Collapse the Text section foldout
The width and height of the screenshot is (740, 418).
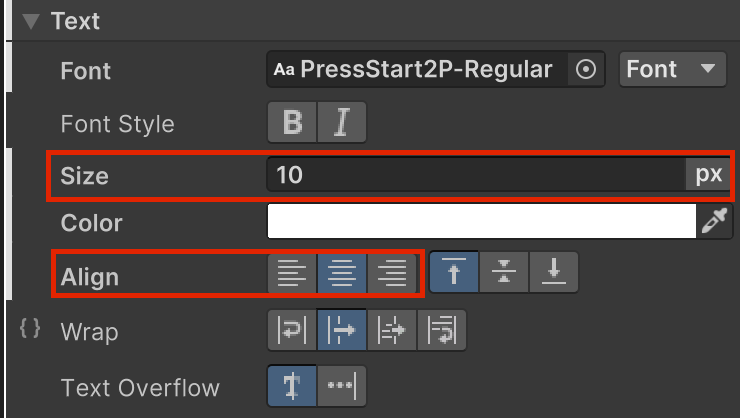(32, 20)
